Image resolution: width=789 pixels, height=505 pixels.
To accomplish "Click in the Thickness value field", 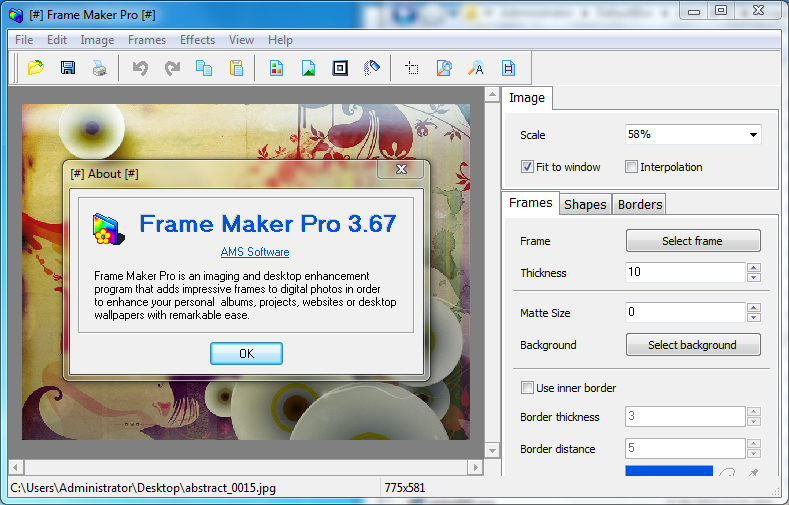I will [x=684, y=272].
